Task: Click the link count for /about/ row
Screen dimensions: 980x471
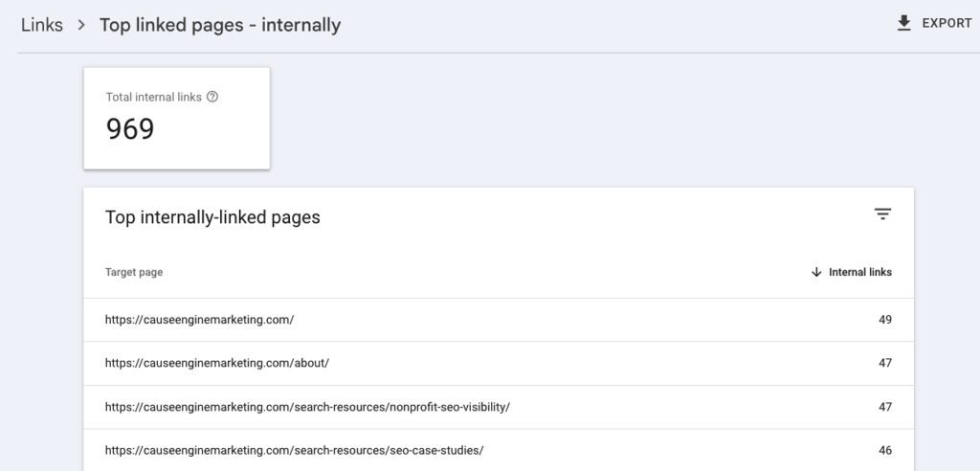Action: pos(884,364)
